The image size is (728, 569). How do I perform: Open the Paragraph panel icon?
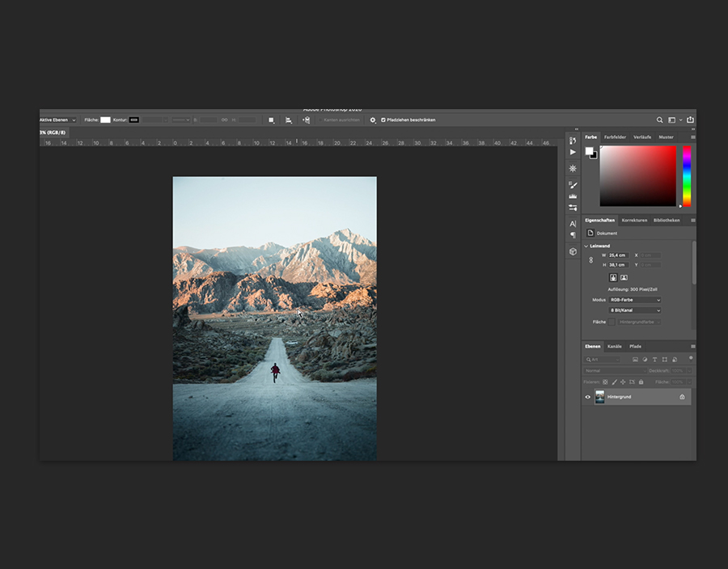[x=573, y=235]
